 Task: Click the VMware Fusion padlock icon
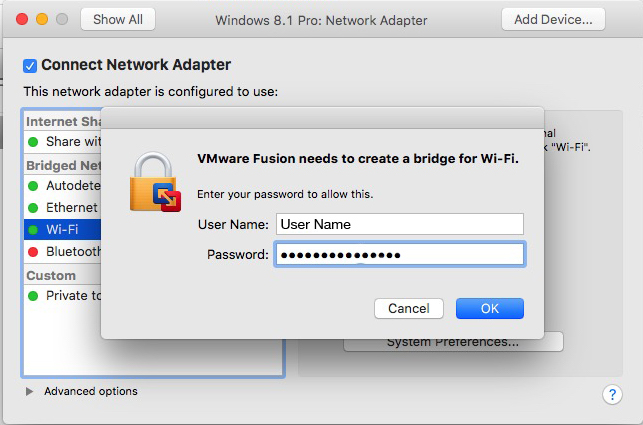point(155,182)
